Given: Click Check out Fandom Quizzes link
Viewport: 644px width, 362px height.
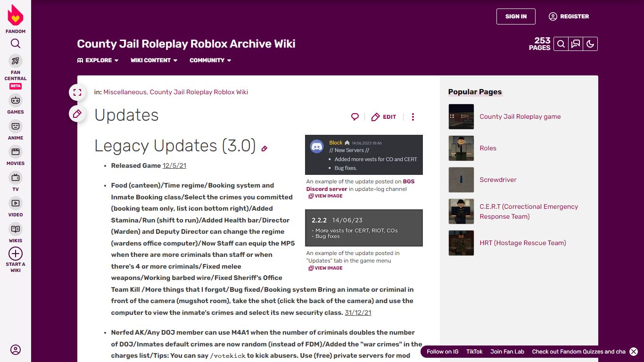Looking at the screenshot, I should tap(579, 352).
